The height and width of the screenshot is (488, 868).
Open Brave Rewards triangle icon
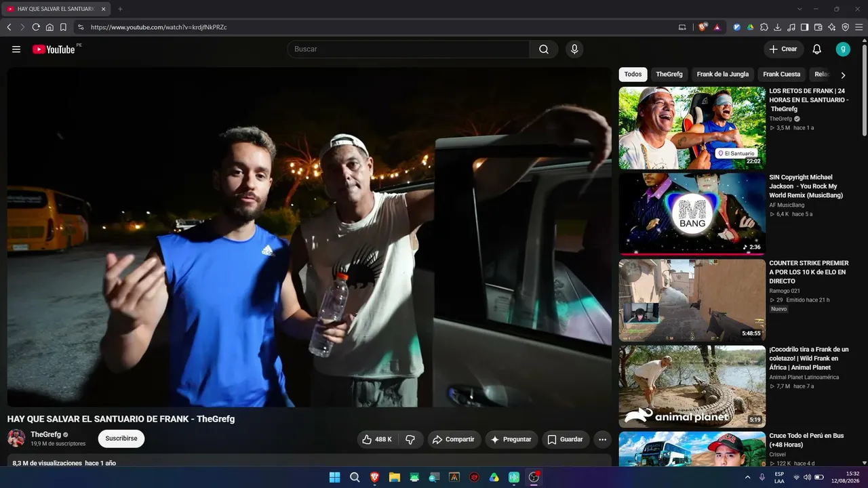717,27
